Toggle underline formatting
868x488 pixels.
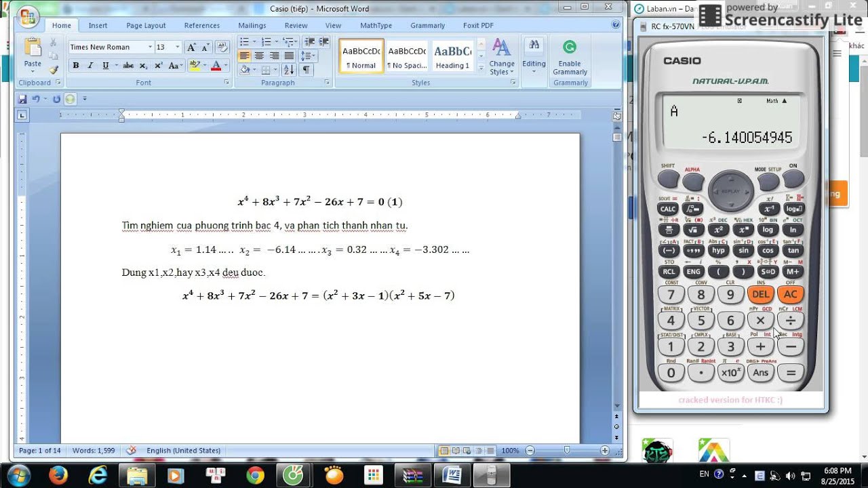[105, 66]
